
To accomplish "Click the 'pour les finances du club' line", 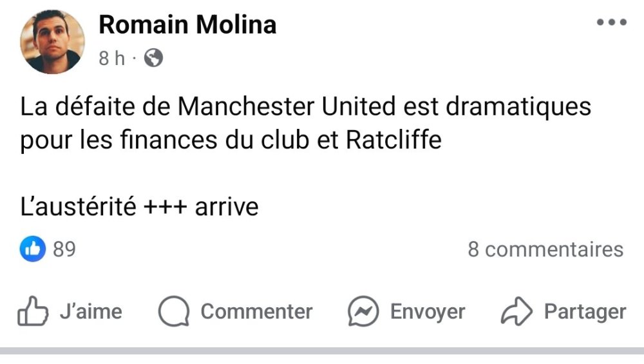I will (x=231, y=140).
